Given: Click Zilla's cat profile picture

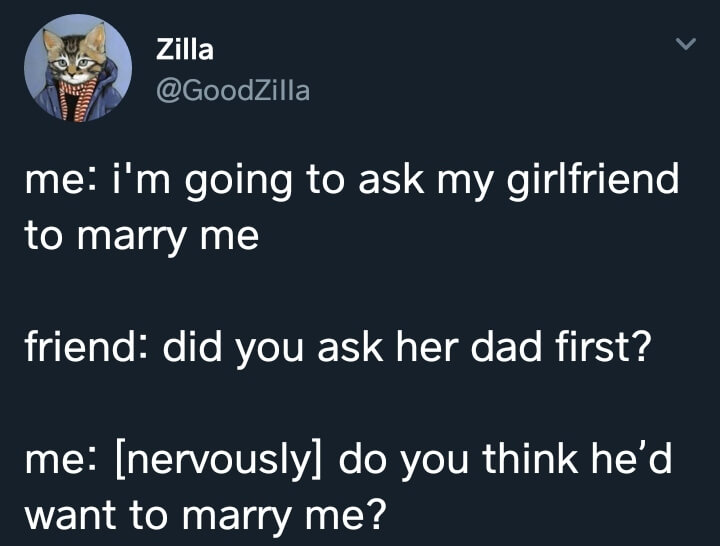Looking at the screenshot, I should coord(78,69).
